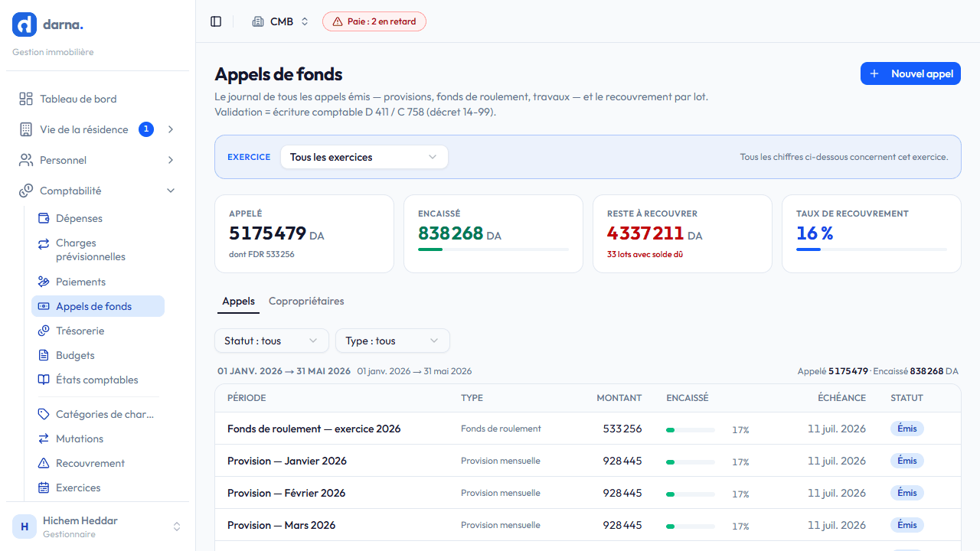Expand Vie de la résidence submenu
The height and width of the screenshot is (551, 980).
click(171, 129)
